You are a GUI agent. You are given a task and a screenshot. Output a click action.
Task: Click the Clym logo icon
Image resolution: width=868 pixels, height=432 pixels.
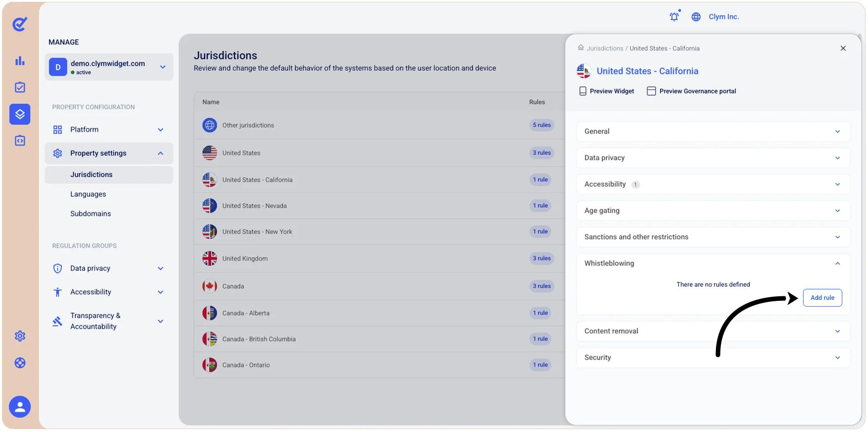click(x=19, y=24)
